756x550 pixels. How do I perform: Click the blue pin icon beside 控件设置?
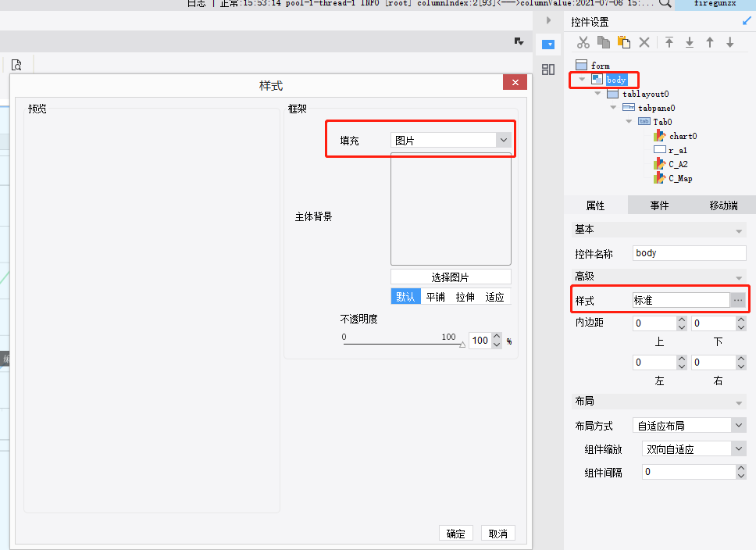click(x=747, y=21)
